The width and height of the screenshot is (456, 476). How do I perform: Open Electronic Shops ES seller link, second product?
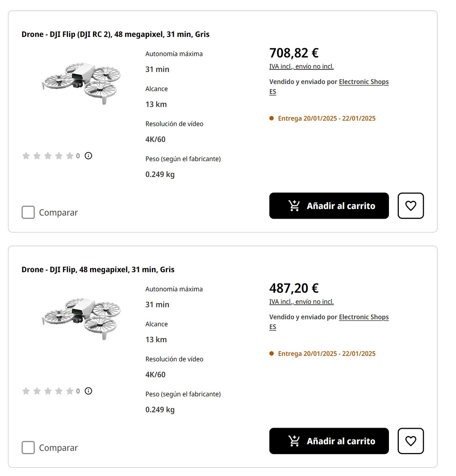click(x=364, y=317)
